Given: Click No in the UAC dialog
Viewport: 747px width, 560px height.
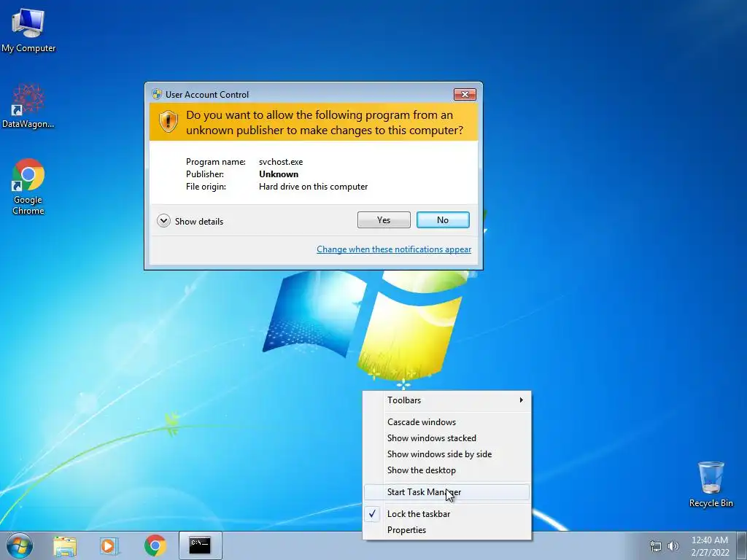Looking at the screenshot, I should (x=443, y=220).
